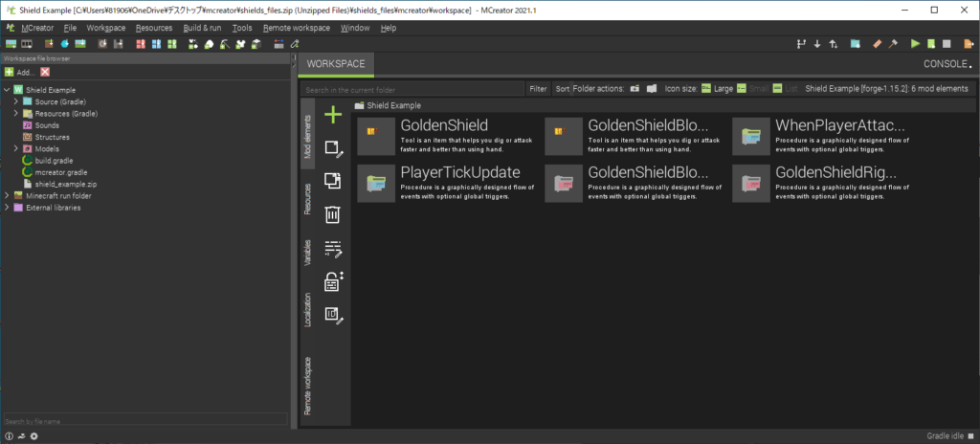
Task: Click the lock element code icon
Action: click(333, 281)
